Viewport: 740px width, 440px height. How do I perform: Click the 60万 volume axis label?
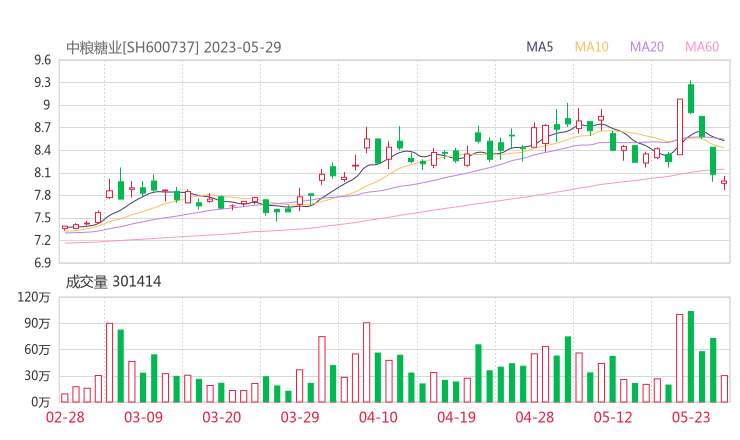coord(37,350)
